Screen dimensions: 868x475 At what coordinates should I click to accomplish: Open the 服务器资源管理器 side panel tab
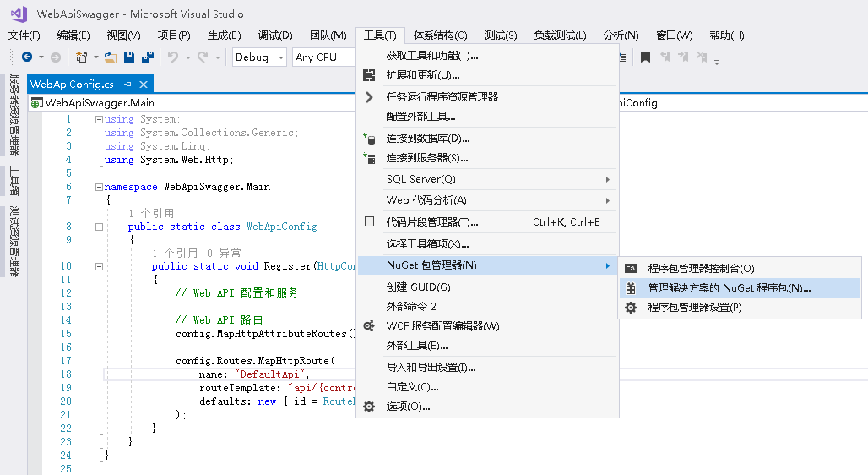point(15,115)
